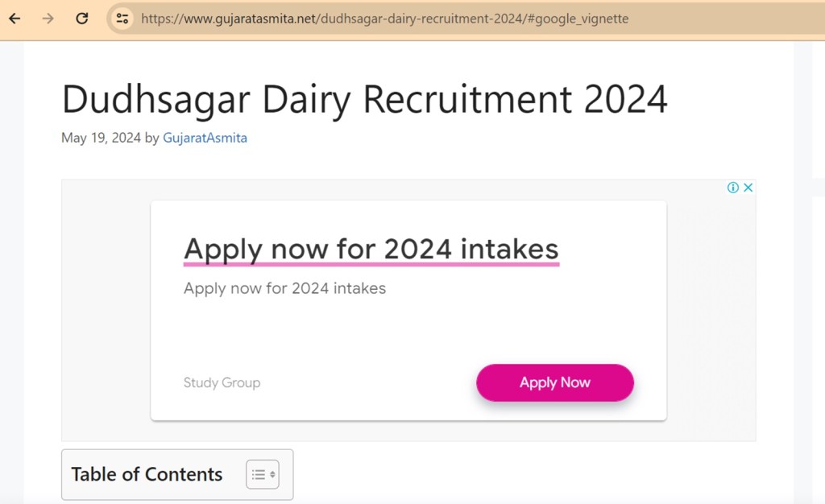Screen dimensions: 825x504
Task: Click the ad info (i) icon
Action: pyautogui.click(x=733, y=188)
